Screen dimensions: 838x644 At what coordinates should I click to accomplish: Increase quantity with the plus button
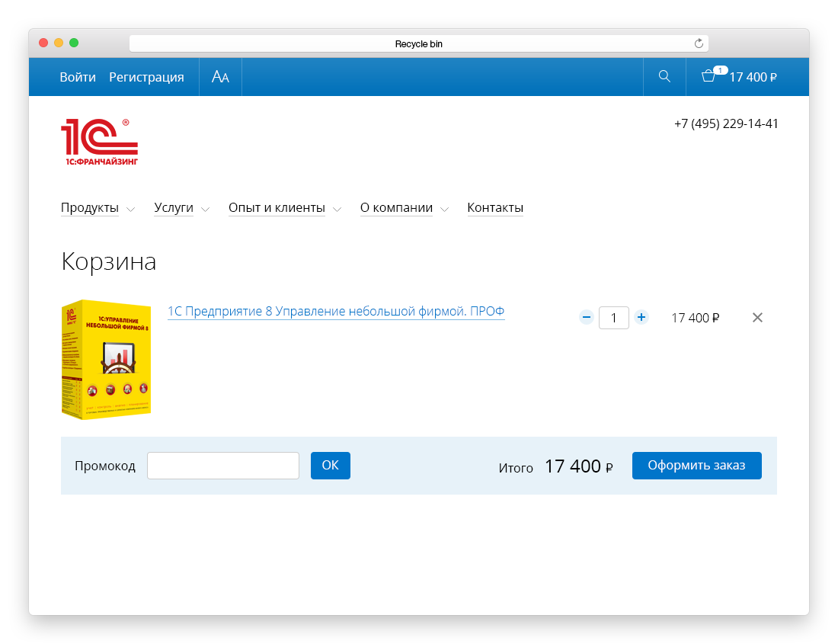click(641, 317)
